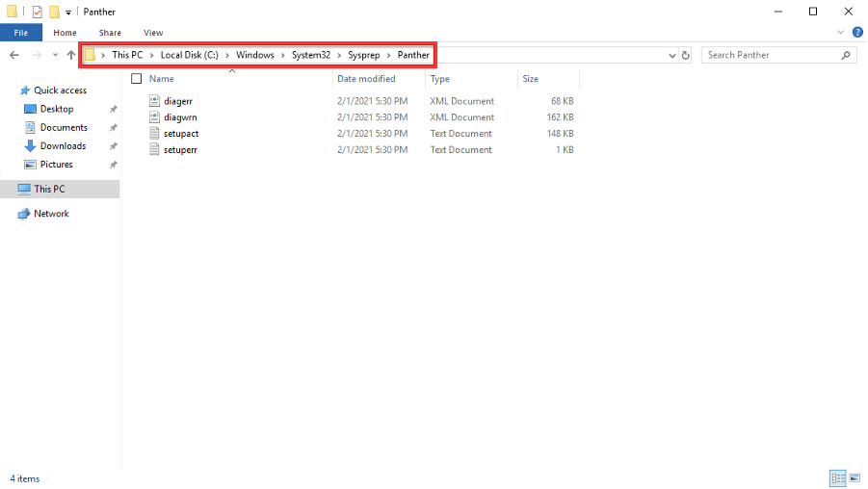
Task: Click the address bar folder icon
Action: pos(90,55)
